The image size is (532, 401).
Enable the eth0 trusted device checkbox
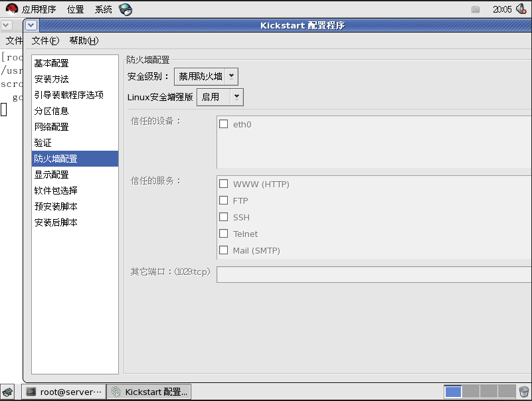pyautogui.click(x=224, y=124)
